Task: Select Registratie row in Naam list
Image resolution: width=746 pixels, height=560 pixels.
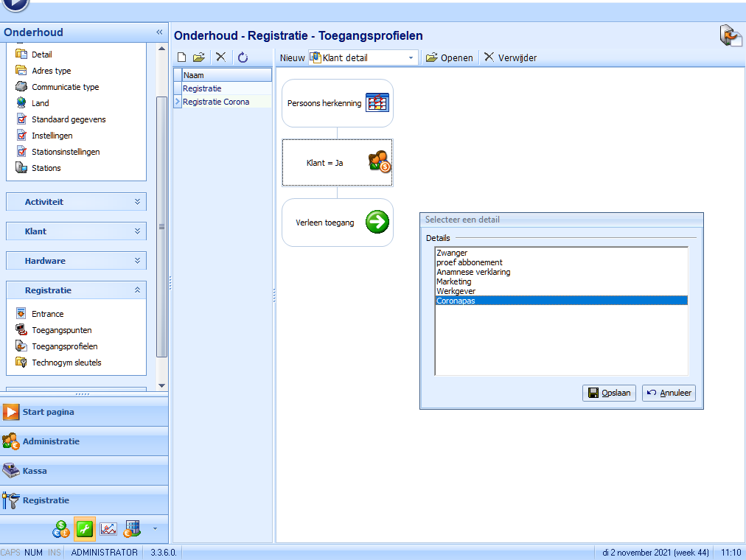Action: click(203, 88)
